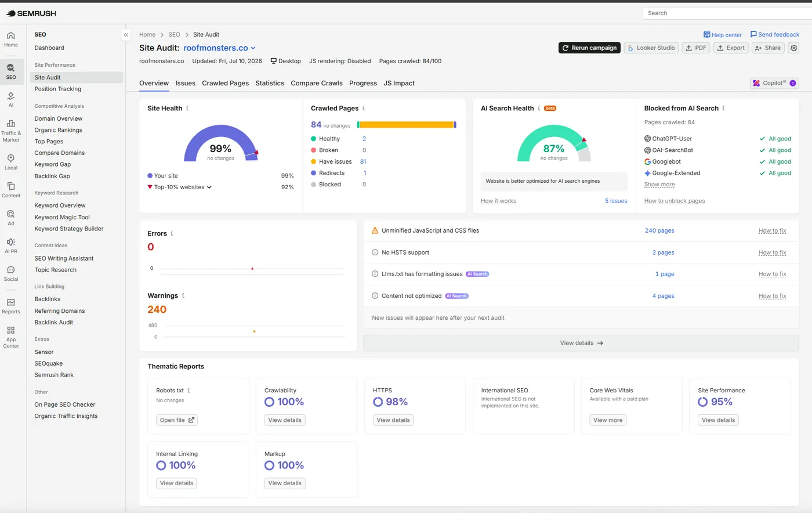
Task: Select the SEO icon in left rail
Action: (x=11, y=71)
